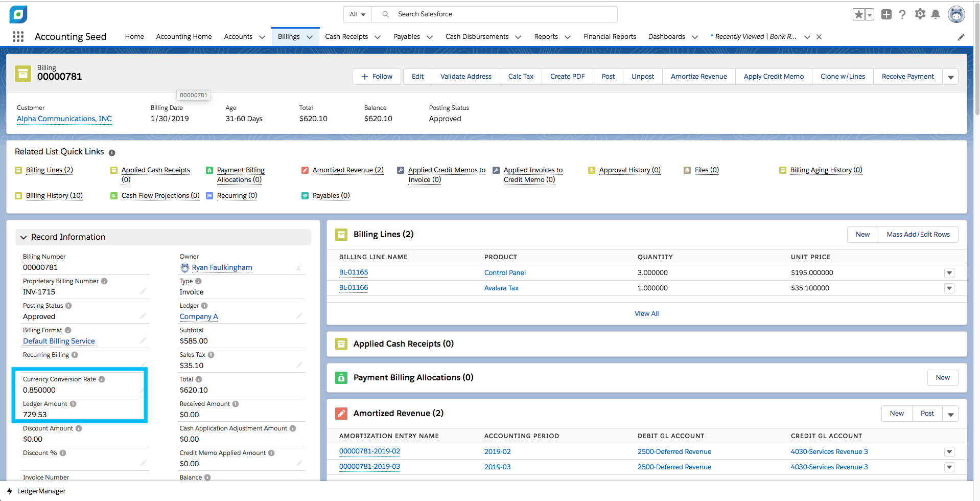Screen dimensions: 980x501
Task: Toggle Follow on this billing record
Action: tap(377, 76)
